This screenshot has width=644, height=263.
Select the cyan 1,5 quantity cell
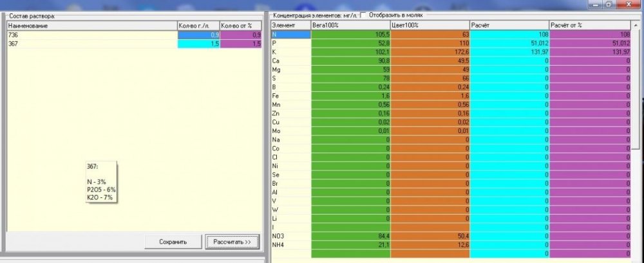click(199, 44)
